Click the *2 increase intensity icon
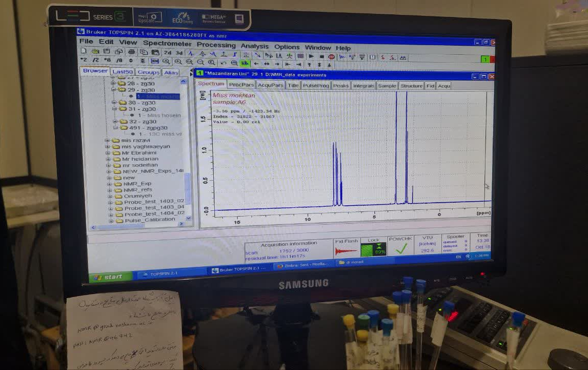 coord(84,60)
